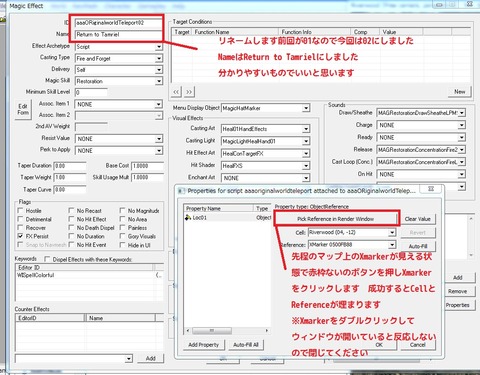Open the Cast Loop (Conc.) sound dropdown
This screenshot has height=375, width=480.
[462, 162]
